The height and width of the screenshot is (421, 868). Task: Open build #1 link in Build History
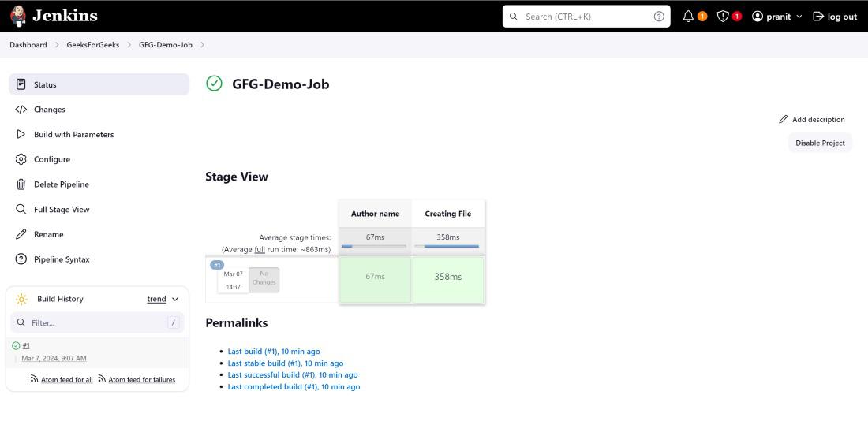(x=26, y=345)
